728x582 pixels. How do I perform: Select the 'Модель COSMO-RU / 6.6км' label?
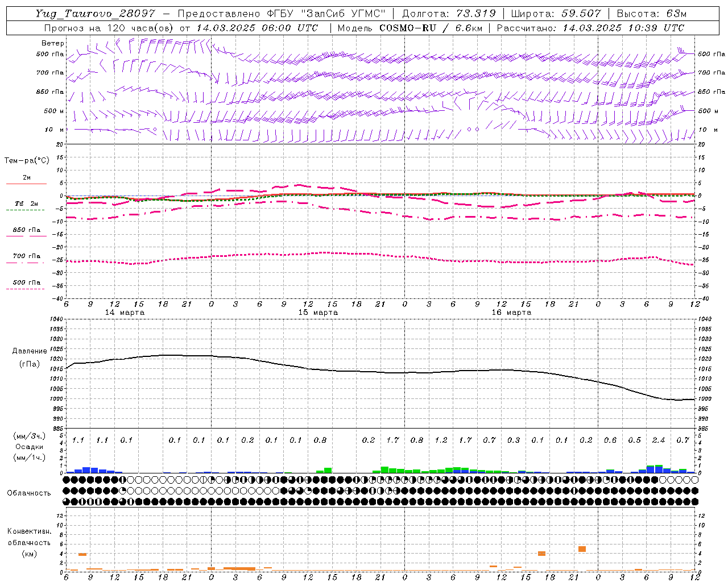click(x=410, y=28)
